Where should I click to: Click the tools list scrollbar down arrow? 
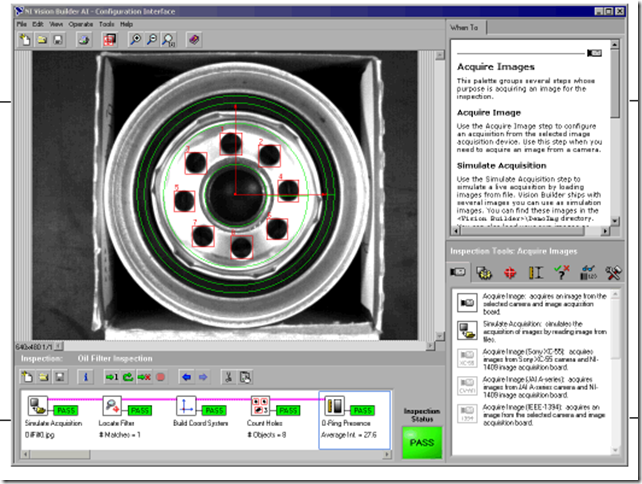pos(615,450)
